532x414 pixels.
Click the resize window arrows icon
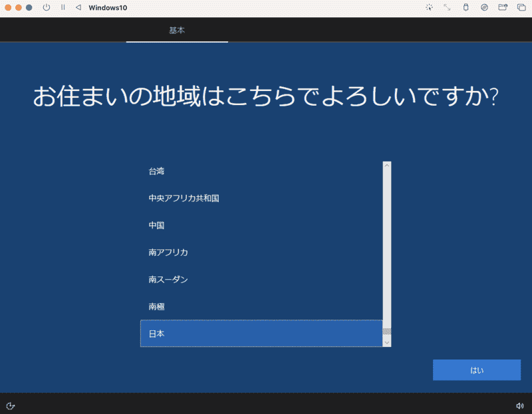(x=447, y=7)
